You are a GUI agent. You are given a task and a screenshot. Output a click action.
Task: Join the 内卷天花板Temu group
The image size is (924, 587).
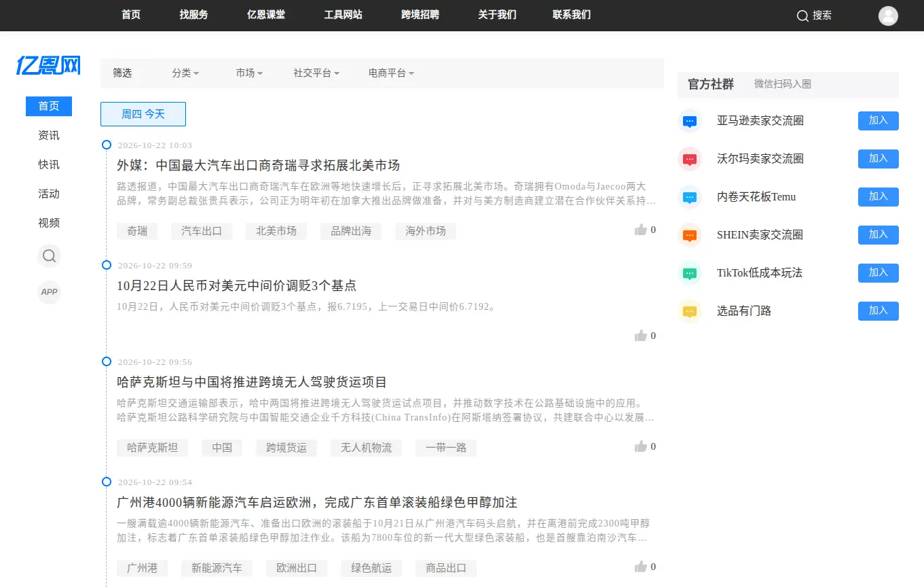[x=879, y=197]
